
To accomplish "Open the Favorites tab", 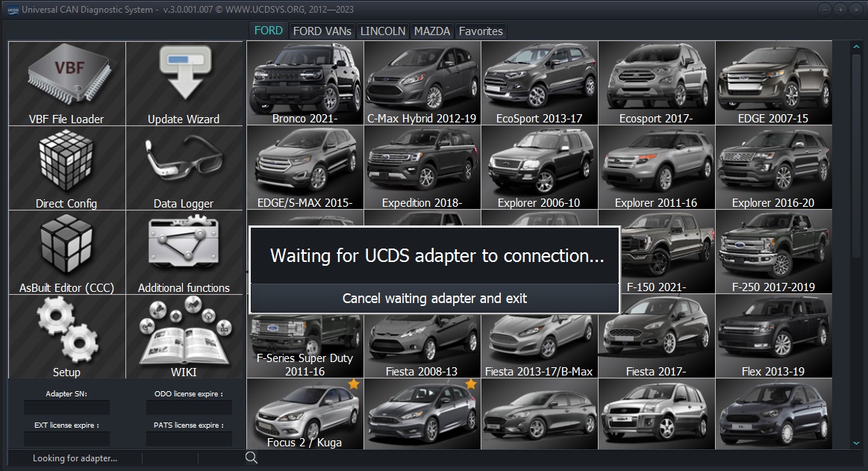I will (x=481, y=31).
